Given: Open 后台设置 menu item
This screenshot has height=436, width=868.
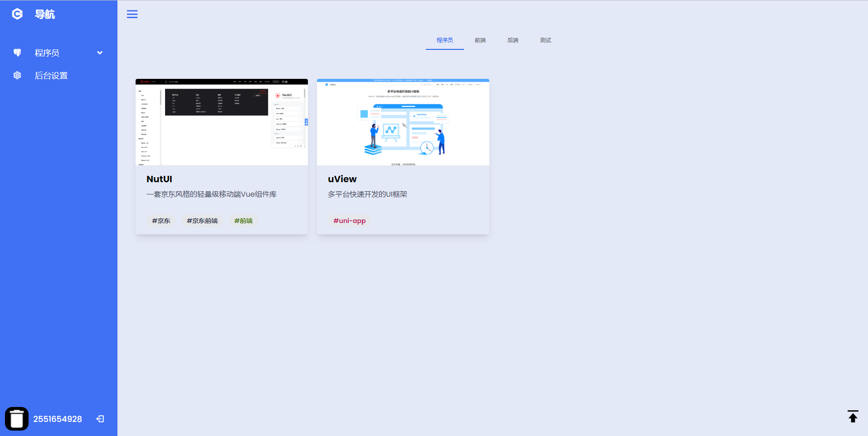Looking at the screenshot, I should tap(51, 76).
